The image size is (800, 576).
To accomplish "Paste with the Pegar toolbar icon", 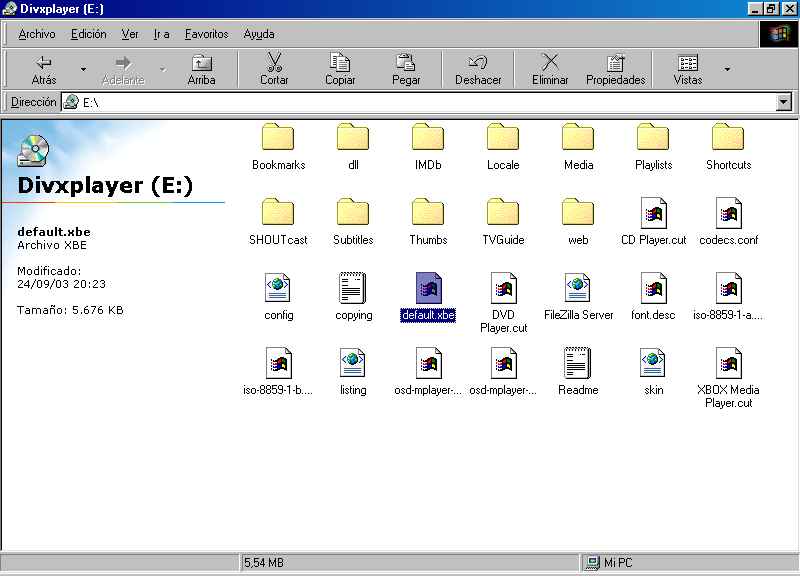I will (406, 69).
